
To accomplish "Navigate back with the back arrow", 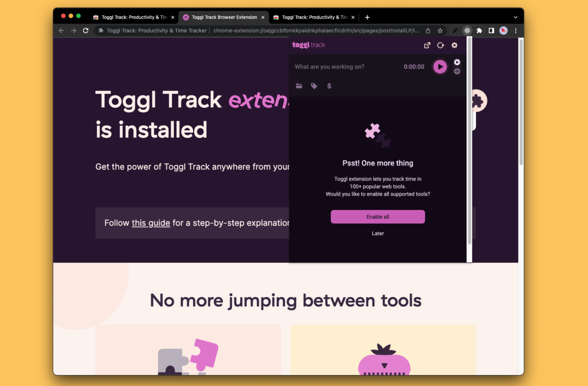I will pos(61,30).
